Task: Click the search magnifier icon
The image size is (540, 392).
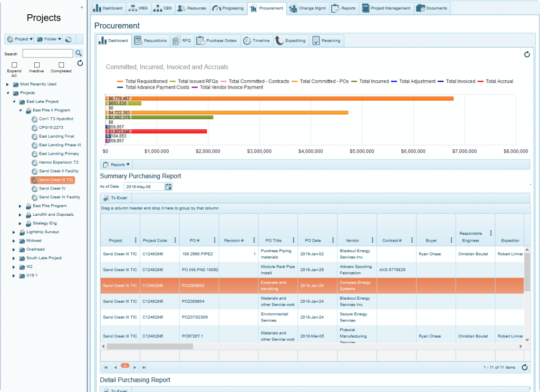Action: point(78,53)
